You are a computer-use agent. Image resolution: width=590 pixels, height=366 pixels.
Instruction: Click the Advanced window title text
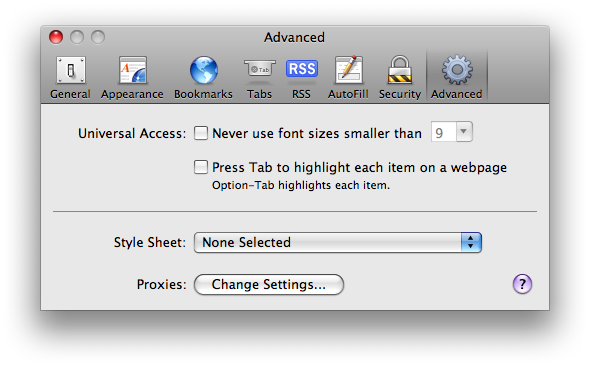tap(294, 37)
